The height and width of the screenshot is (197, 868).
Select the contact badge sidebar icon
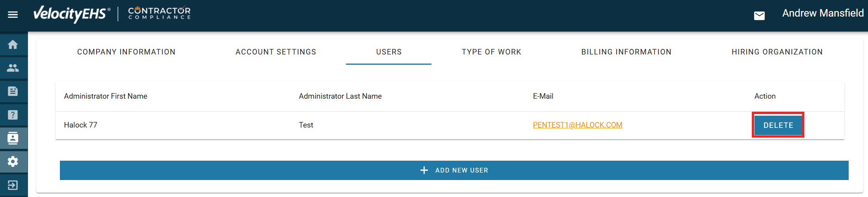pos(13,138)
